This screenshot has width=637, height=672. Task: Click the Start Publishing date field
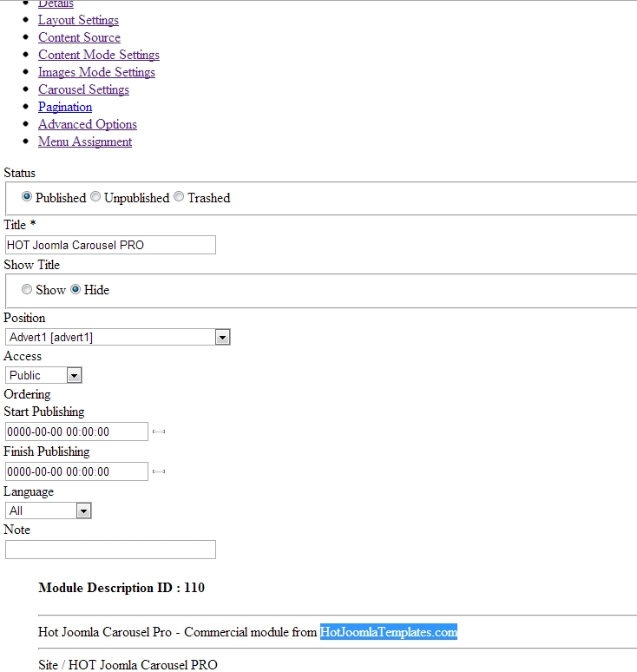[x=76, y=432]
